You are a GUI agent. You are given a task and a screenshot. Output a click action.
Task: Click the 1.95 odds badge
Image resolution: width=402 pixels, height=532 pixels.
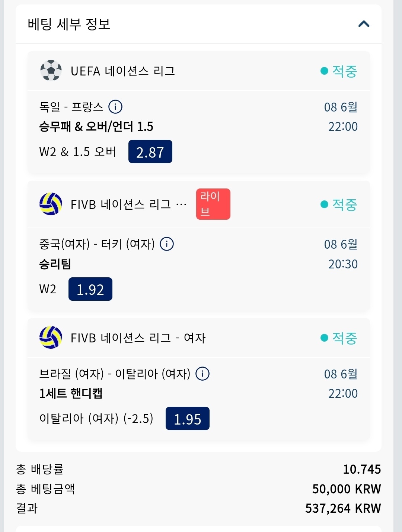click(187, 419)
